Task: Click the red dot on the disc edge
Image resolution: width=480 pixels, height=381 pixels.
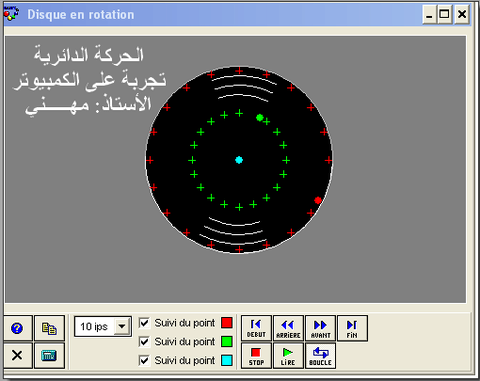Action: point(318,200)
